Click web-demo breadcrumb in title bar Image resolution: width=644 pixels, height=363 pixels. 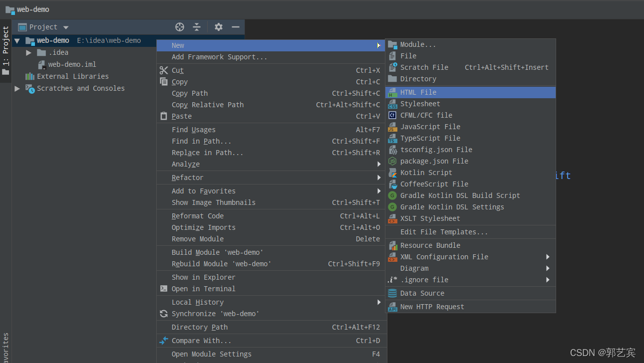(x=27, y=9)
